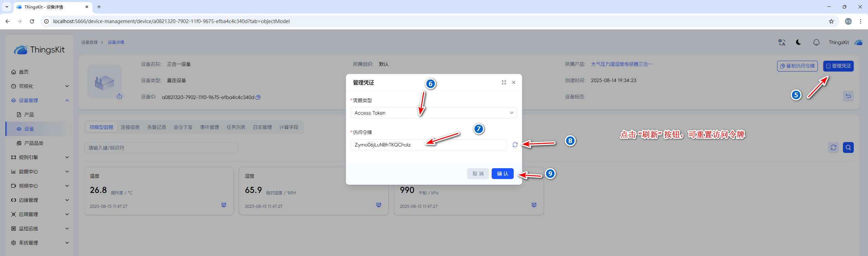
Task: Open the credential type Access Token dropdown
Action: 433,113
